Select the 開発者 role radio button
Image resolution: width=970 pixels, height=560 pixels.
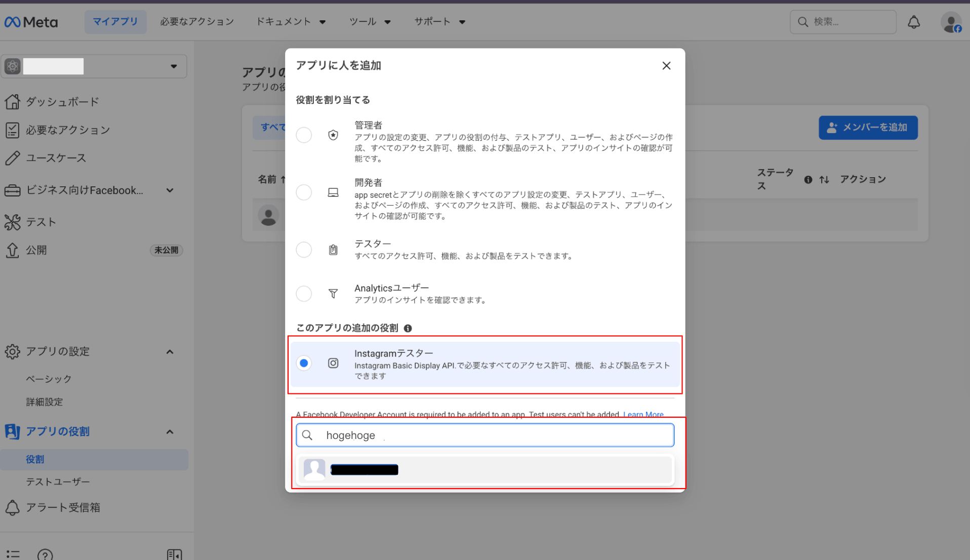[304, 192]
